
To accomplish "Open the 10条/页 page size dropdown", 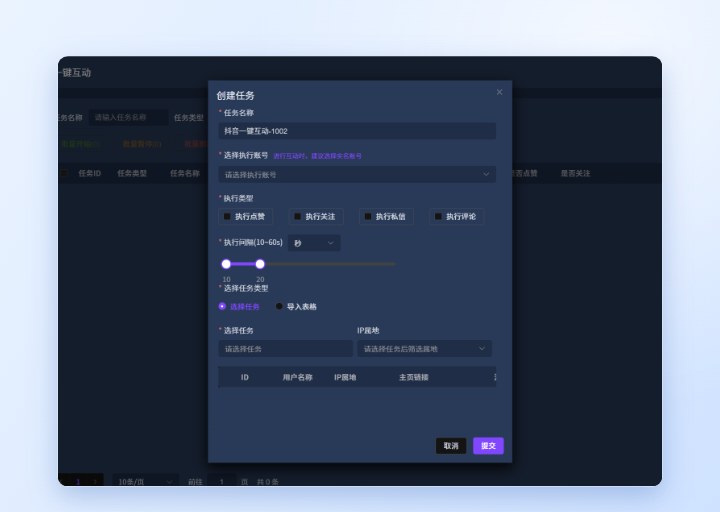I will 146,481.
